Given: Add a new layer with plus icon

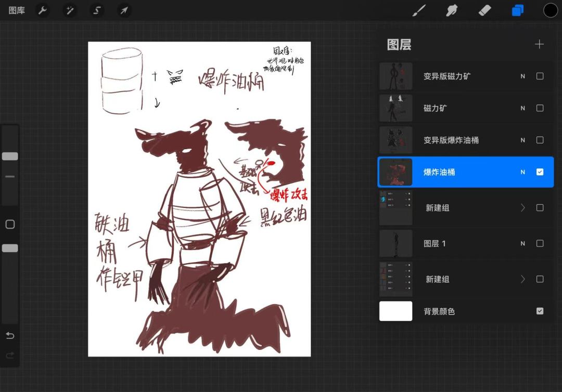Looking at the screenshot, I should [540, 44].
